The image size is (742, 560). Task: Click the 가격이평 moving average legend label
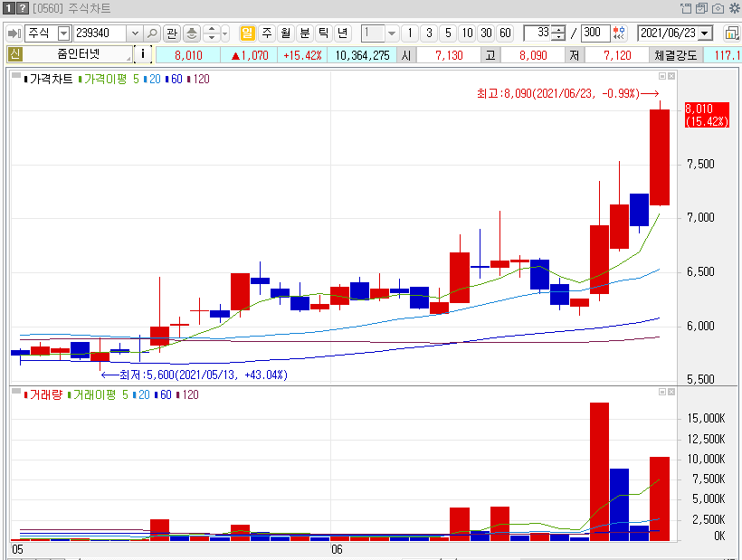pyautogui.click(x=106, y=79)
